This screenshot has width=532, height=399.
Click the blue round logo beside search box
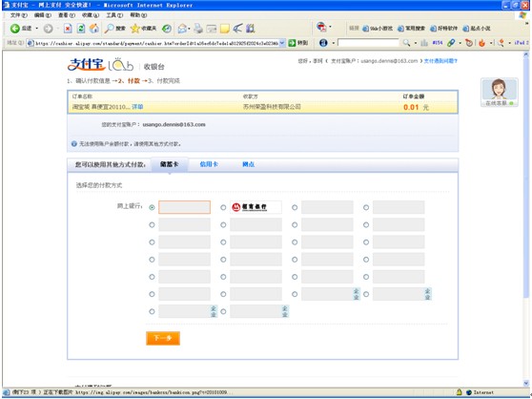[x=323, y=43]
